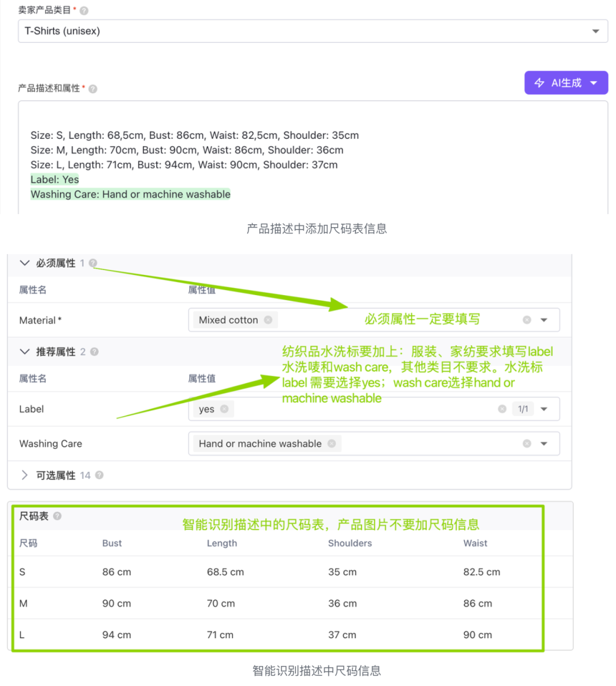Click the 尺码 column header
The width and height of the screenshot is (616, 686).
tap(28, 543)
